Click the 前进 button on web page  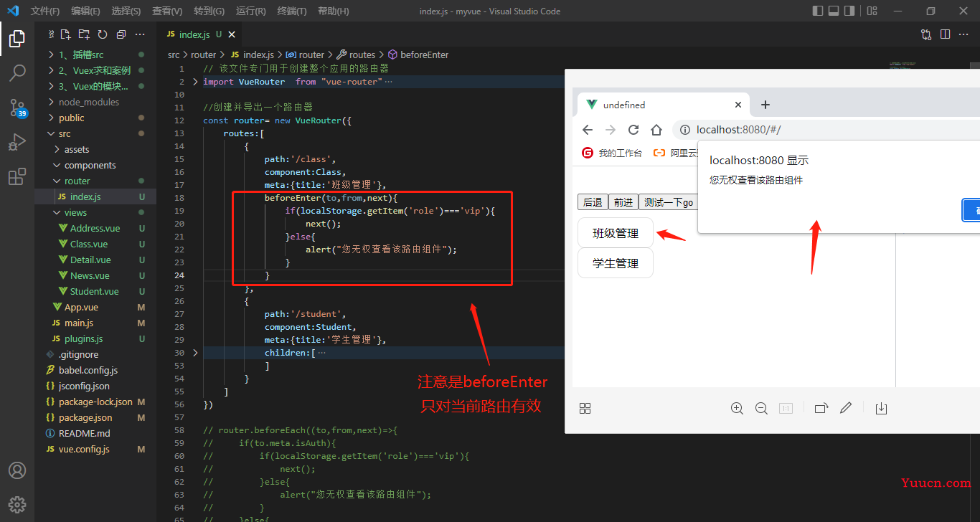(623, 202)
